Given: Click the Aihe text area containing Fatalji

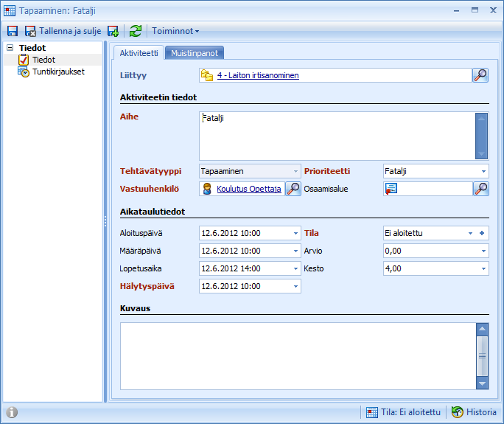Looking at the screenshot, I should (x=337, y=136).
